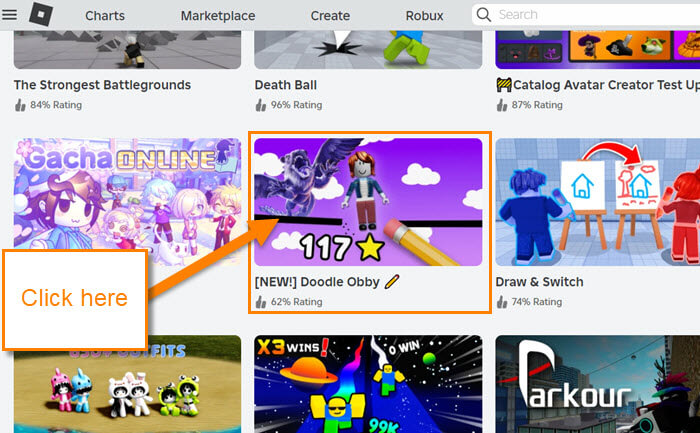Open The Strongest Battlegrounds thumbnail

(127, 50)
